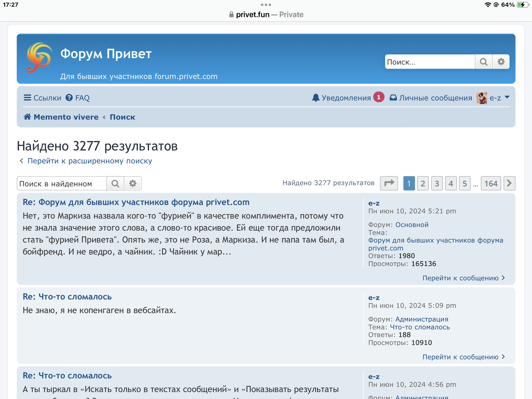Select results page 1

[x=409, y=183]
